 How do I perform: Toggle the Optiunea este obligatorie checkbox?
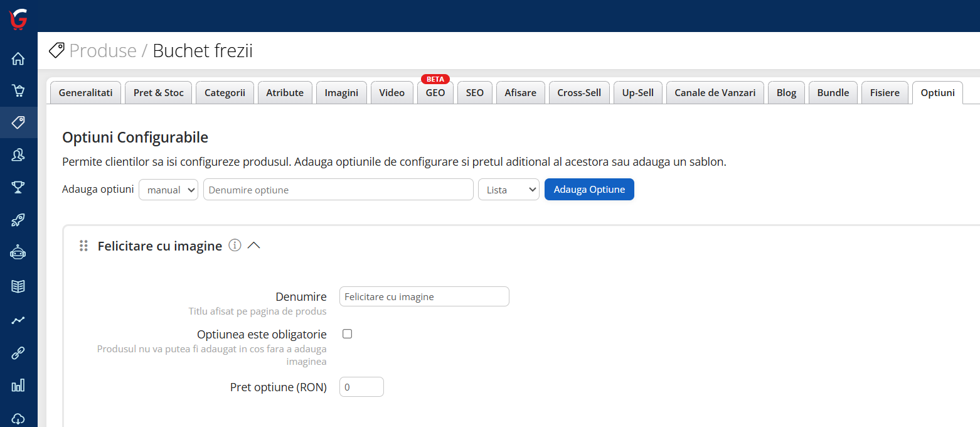347,334
